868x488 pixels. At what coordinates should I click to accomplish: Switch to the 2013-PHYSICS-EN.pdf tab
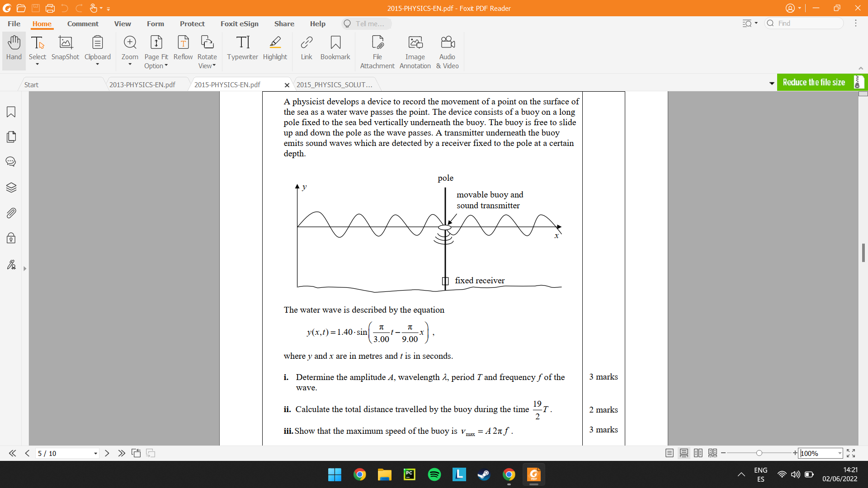click(x=142, y=84)
